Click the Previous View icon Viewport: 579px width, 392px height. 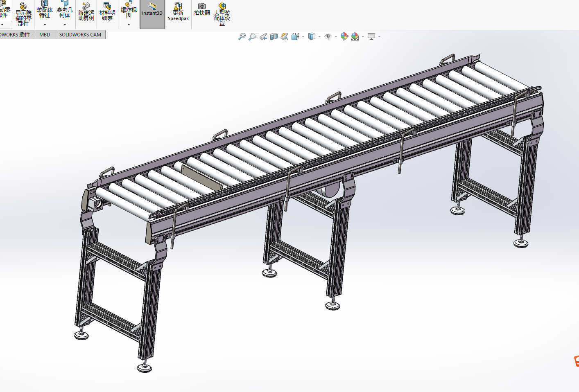coord(263,36)
